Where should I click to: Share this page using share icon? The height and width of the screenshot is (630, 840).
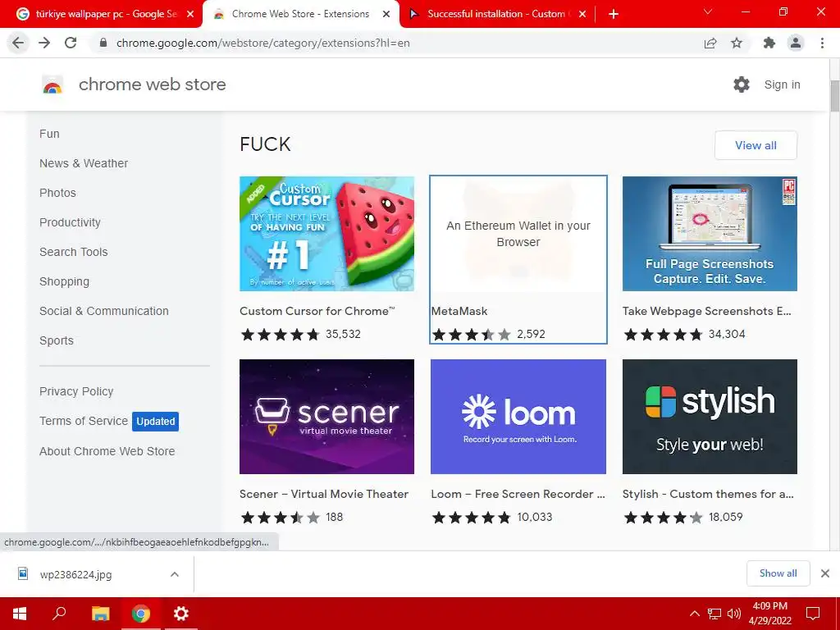pos(710,43)
